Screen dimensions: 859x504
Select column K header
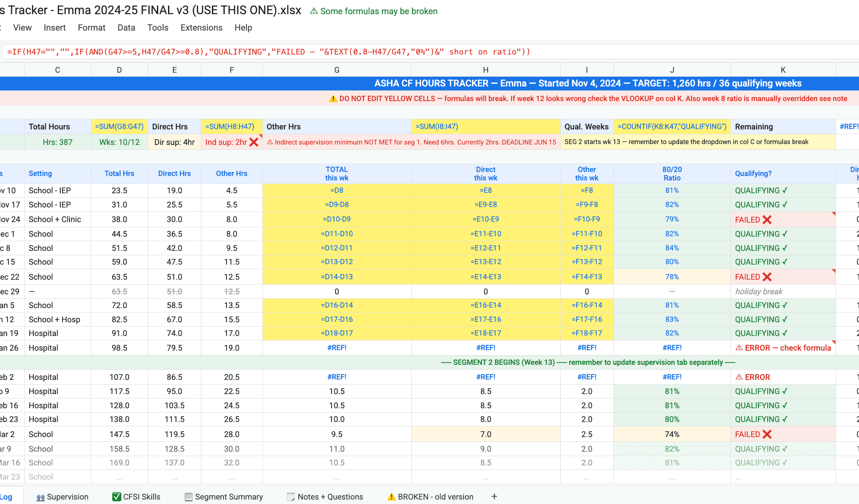pyautogui.click(x=783, y=70)
